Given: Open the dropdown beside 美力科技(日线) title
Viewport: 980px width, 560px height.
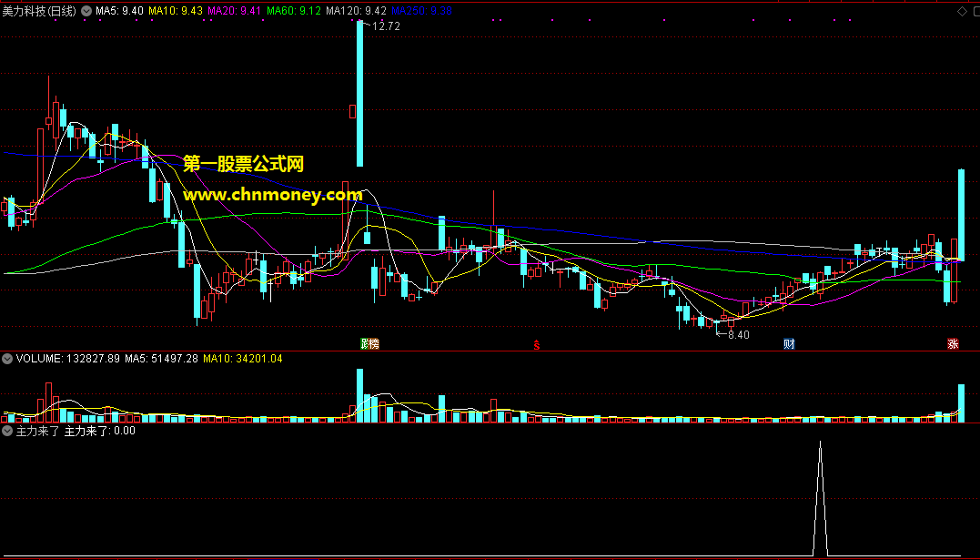Looking at the screenshot, I should tap(86, 11).
